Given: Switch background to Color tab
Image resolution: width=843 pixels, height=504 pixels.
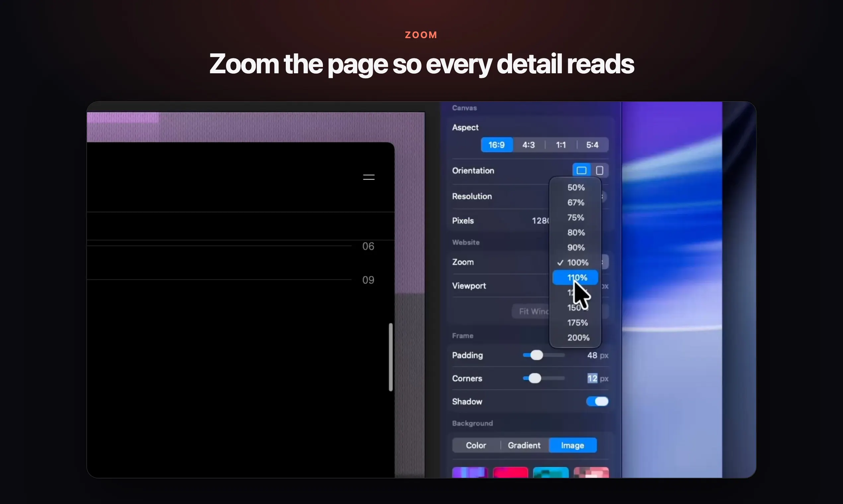Looking at the screenshot, I should (476, 445).
